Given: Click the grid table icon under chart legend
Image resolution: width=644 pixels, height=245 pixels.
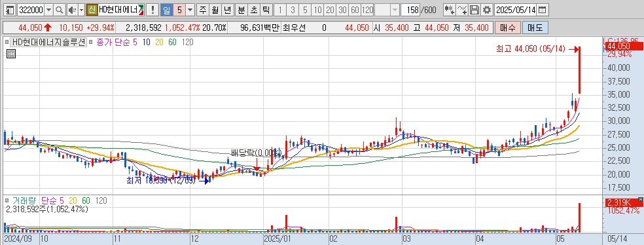Looking at the screenshot, I should (x=12, y=54).
